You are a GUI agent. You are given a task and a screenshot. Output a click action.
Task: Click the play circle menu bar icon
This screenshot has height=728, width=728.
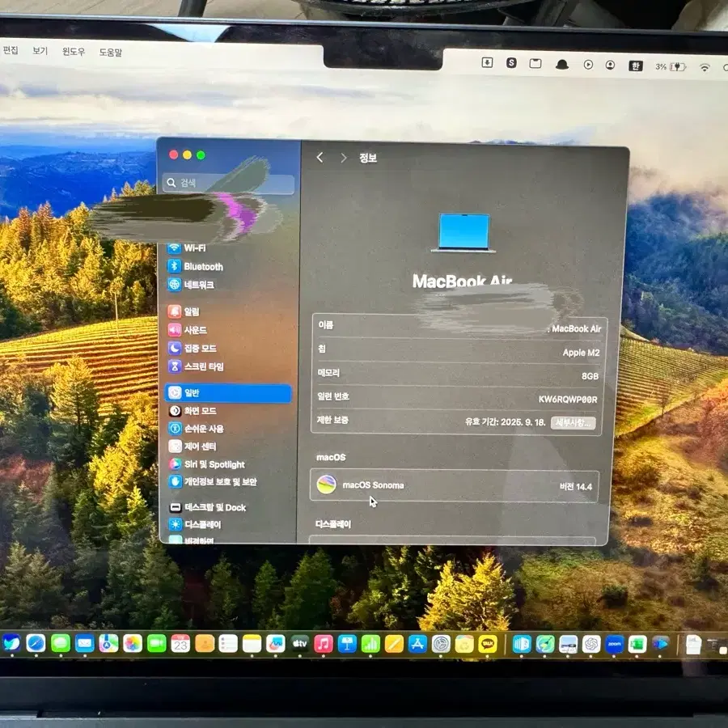click(588, 65)
